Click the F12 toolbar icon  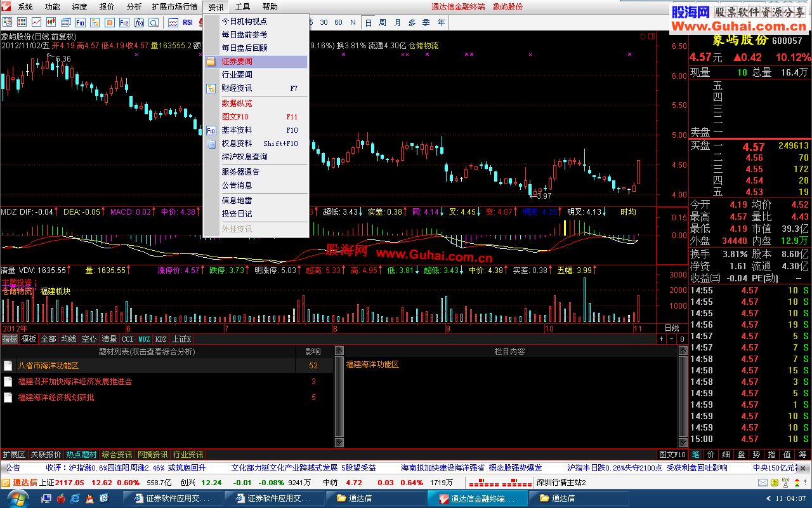point(124,22)
